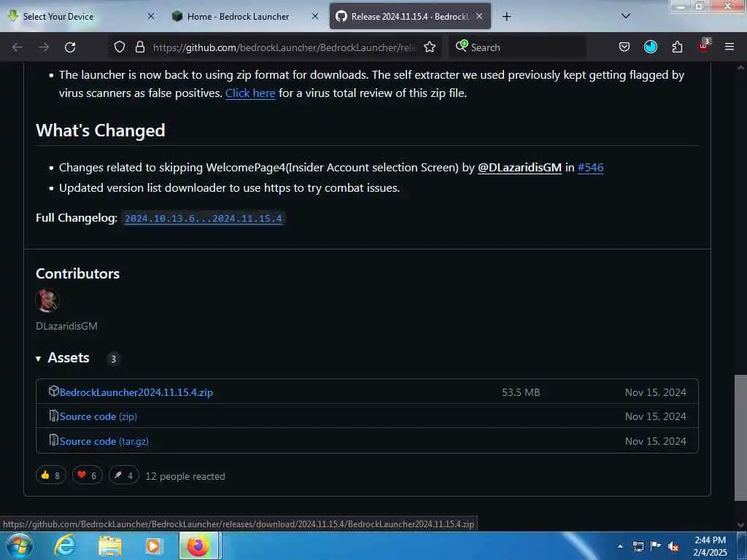Viewport: 747px width, 560px height.
Task: Close the Select Your Device tab
Action: (x=150, y=17)
